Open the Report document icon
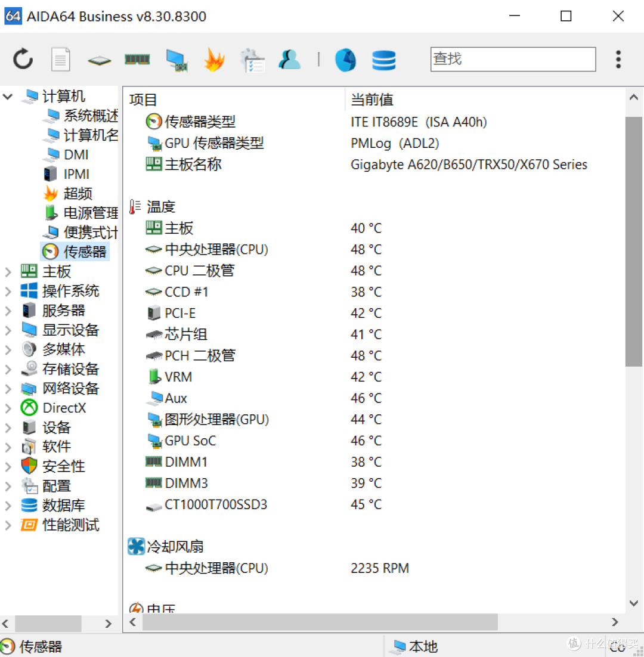The width and height of the screenshot is (644, 657). [x=61, y=59]
